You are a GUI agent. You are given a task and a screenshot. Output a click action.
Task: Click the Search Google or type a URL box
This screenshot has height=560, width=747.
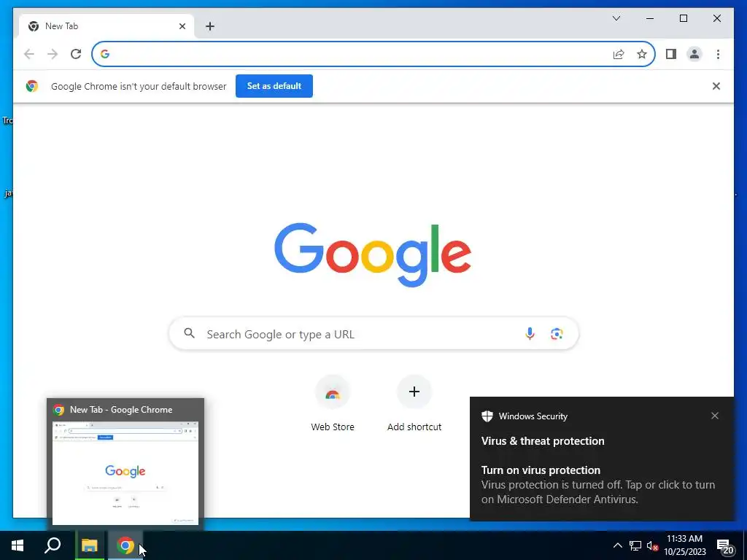pyautogui.click(x=373, y=334)
